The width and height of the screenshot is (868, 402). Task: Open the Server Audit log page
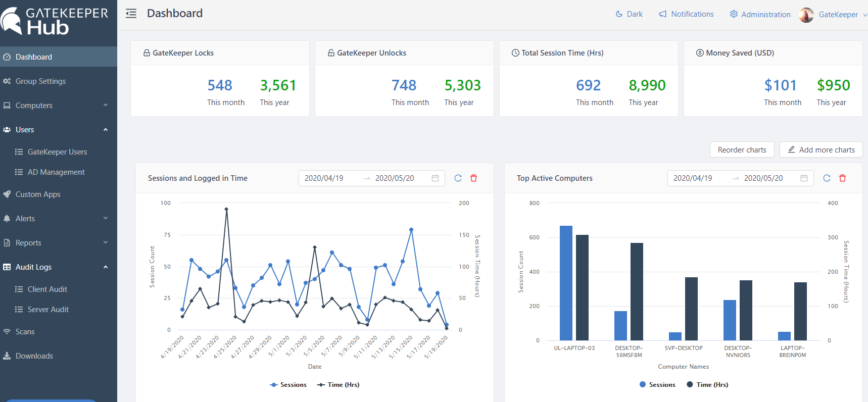[x=48, y=310]
